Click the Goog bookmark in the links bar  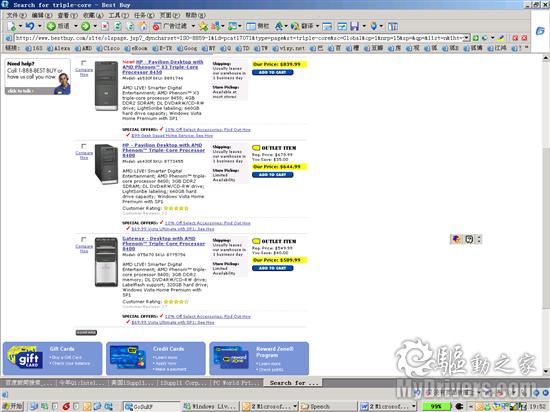187,48
